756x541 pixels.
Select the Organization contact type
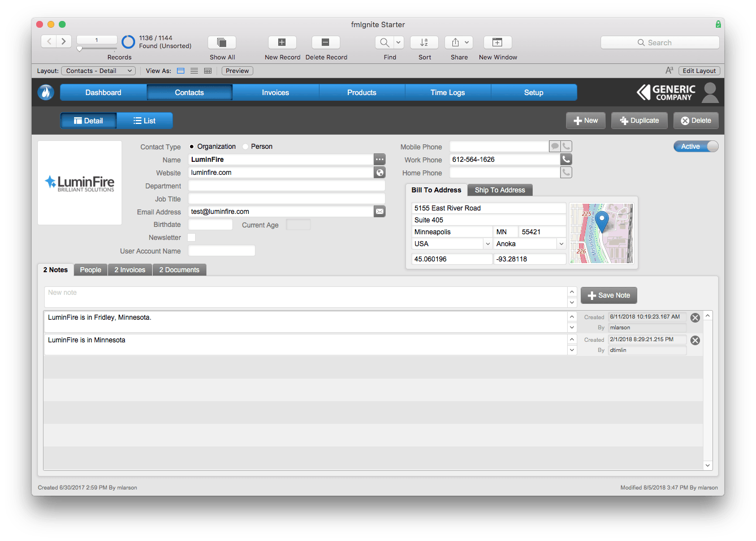[x=192, y=147]
